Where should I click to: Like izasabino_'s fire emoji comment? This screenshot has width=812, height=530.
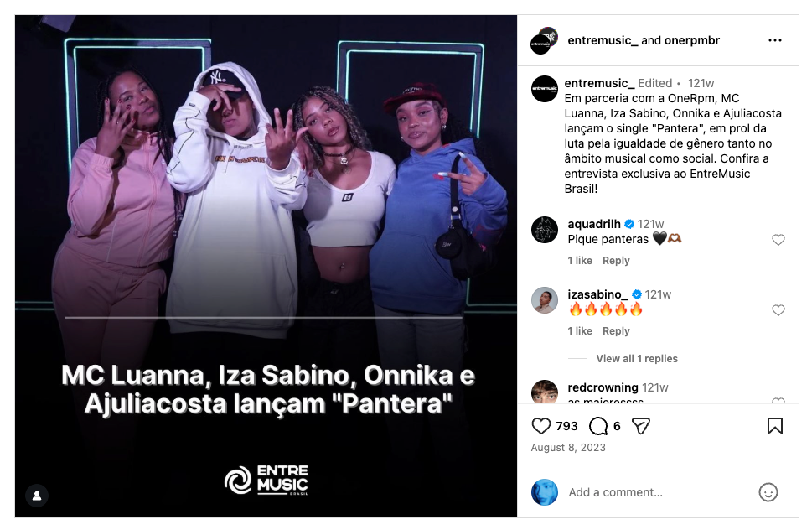tap(778, 310)
